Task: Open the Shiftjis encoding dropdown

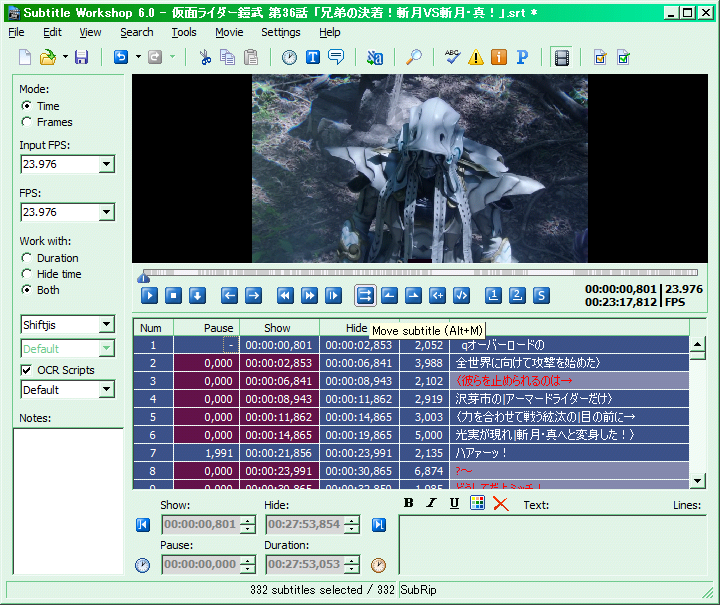Action: [x=107, y=325]
